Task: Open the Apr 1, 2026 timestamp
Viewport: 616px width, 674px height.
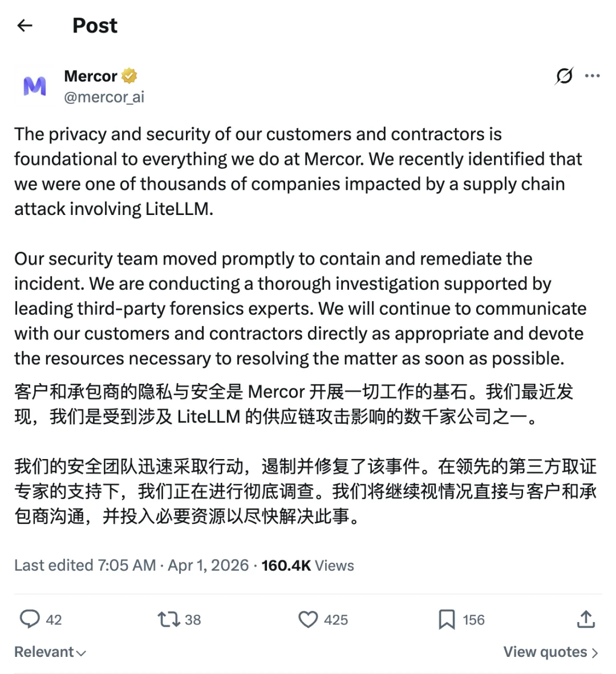Action: click(x=208, y=565)
